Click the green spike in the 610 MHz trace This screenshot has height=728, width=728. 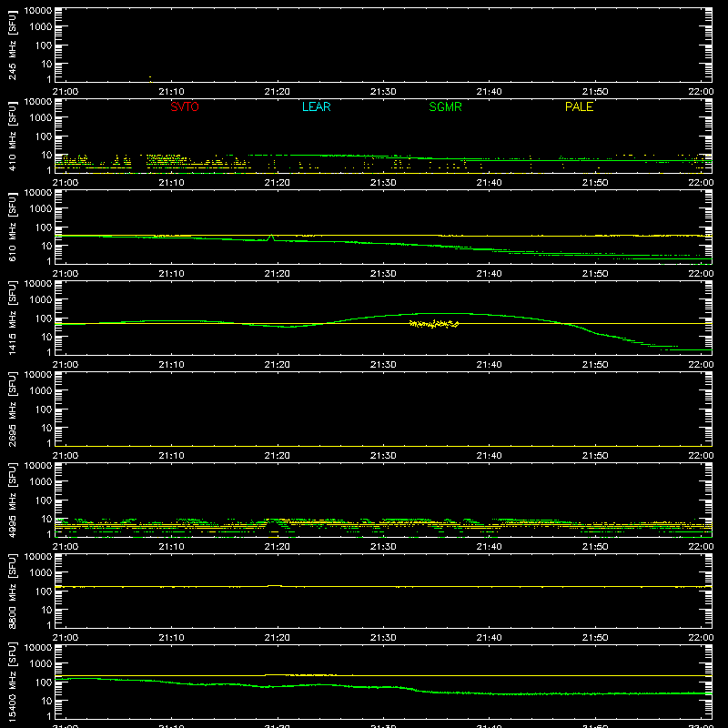pos(271,238)
